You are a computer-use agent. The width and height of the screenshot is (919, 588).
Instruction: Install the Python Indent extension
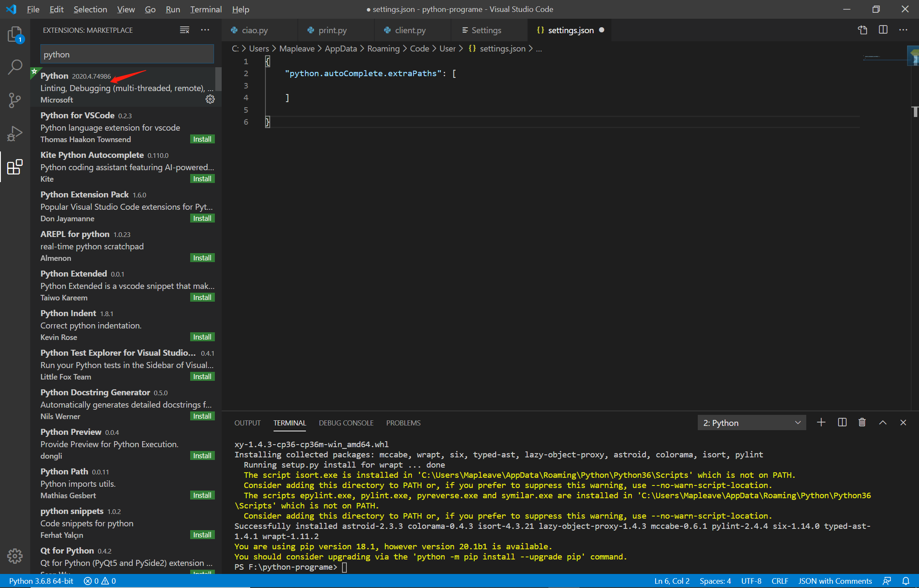[x=202, y=337]
